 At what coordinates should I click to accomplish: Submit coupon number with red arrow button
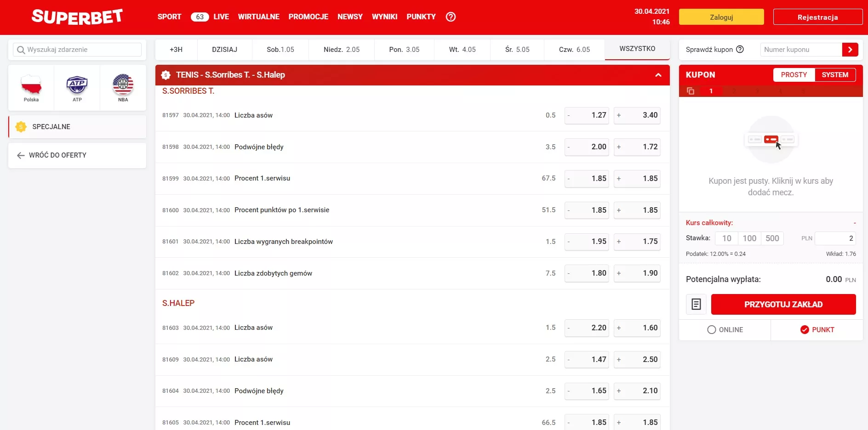tap(850, 50)
